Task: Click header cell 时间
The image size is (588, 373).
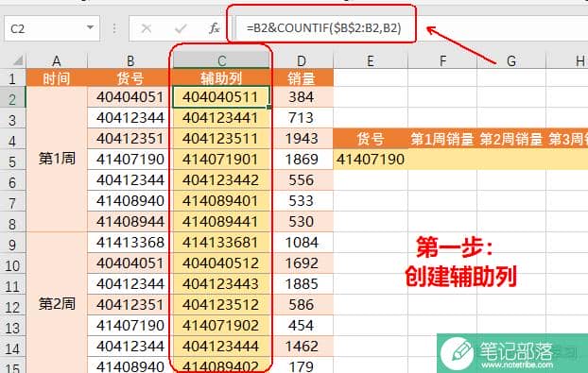Action: tap(57, 78)
